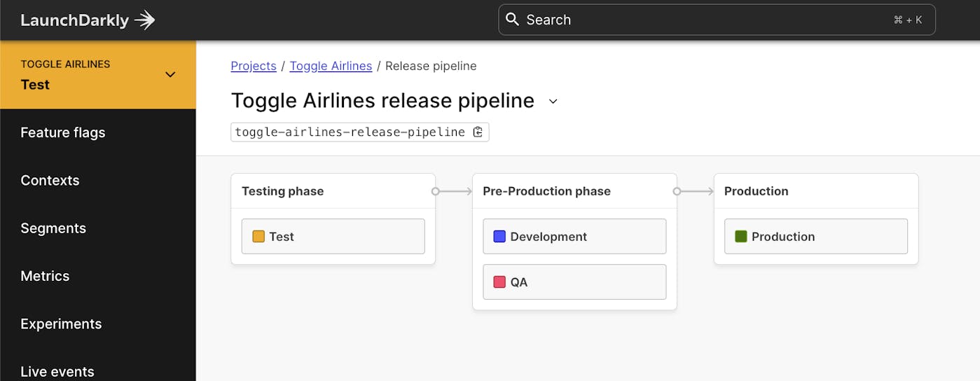This screenshot has height=381, width=980.
Task: Open the release pipeline title dropdown
Action: pos(553,102)
